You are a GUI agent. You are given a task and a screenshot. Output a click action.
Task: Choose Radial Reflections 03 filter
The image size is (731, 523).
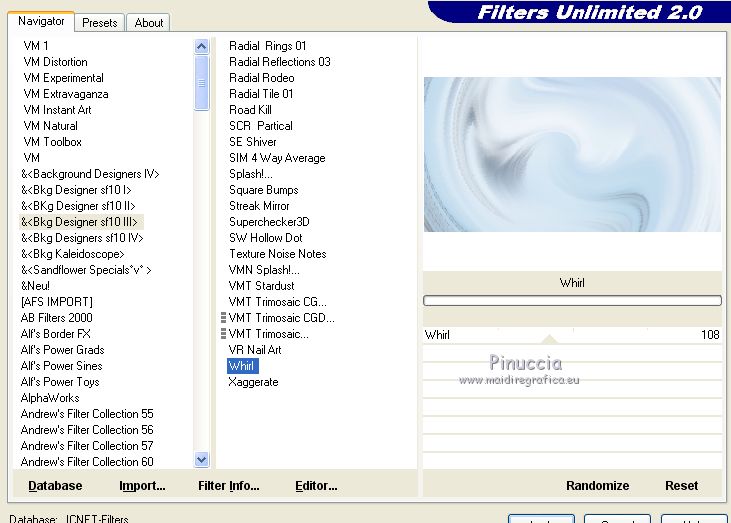(x=280, y=62)
